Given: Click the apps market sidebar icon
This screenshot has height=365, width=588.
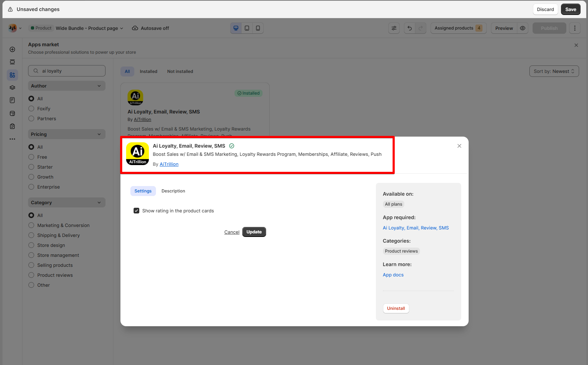Looking at the screenshot, I should pyautogui.click(x=12, y=75).
